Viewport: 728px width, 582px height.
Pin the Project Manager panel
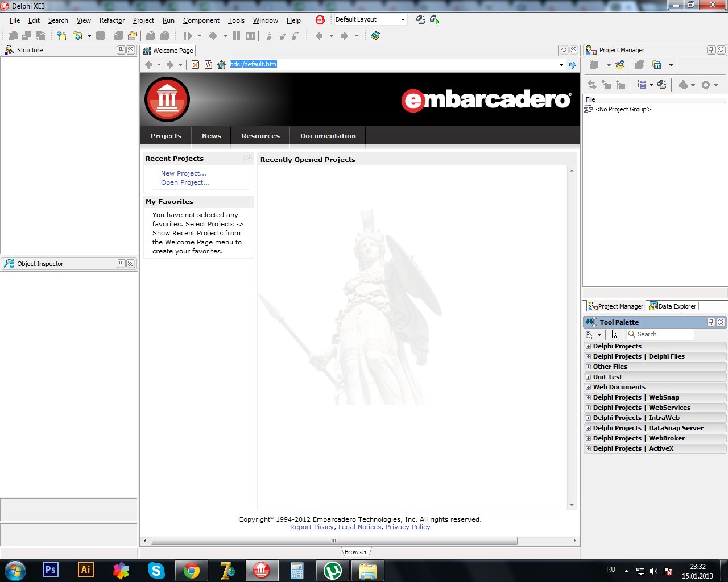[712, 50]
